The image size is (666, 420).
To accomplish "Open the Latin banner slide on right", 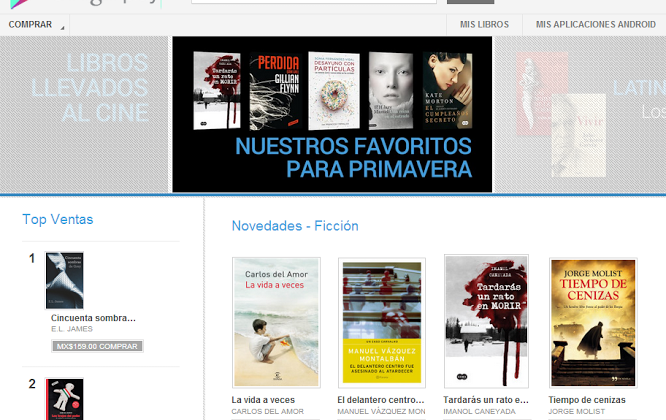I will 581,114.
